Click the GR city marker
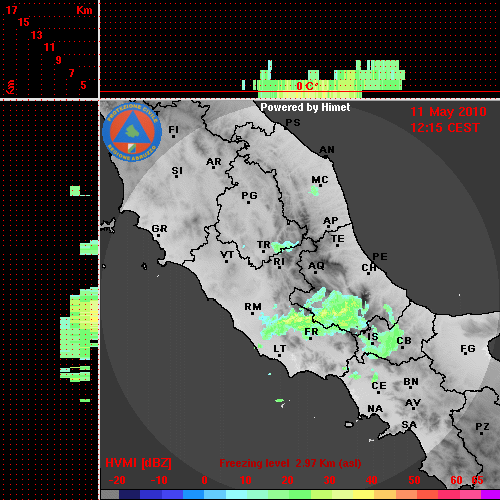The height and width of the screenshot is (500, 500). pyautogui.click(x=159, y=230)
